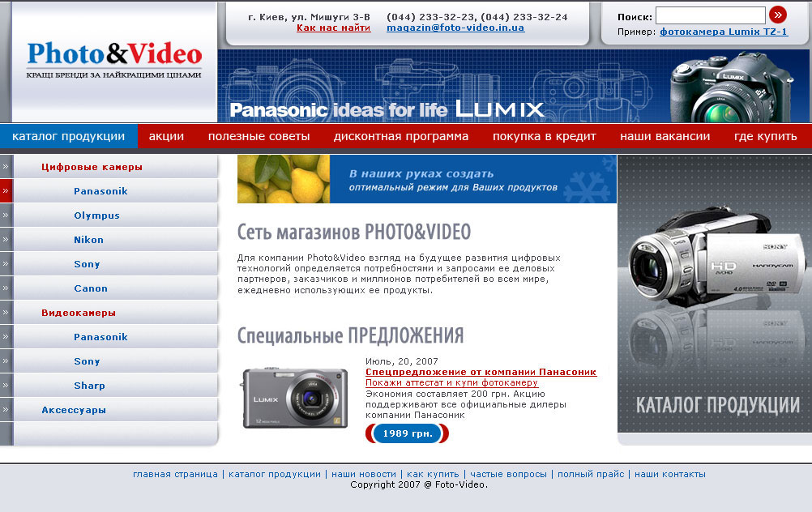Click the lemon refrigerator advertisement banner
812x512 pixels.
(426, 179)
